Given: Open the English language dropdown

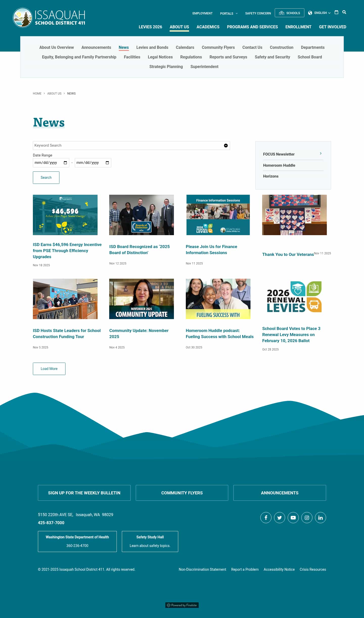Looking at the screenshot, I should [322, 13].
